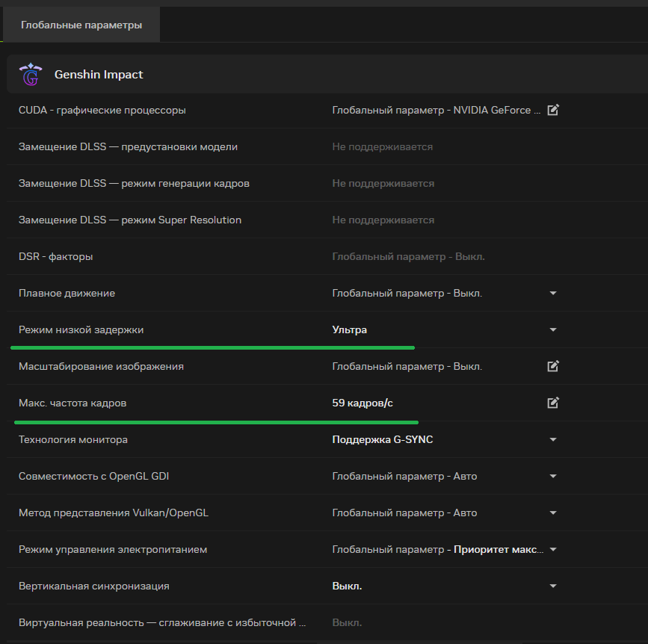This screenshot has width=648, height=644.
Task: Select the Genshin Impact program header
Action: tap(99, 75)
